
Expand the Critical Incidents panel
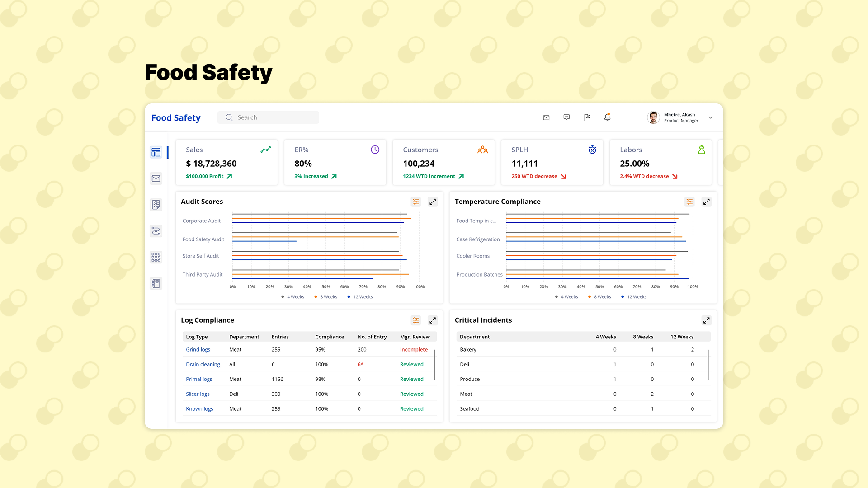pyautogui.click(x=707, y=320)
